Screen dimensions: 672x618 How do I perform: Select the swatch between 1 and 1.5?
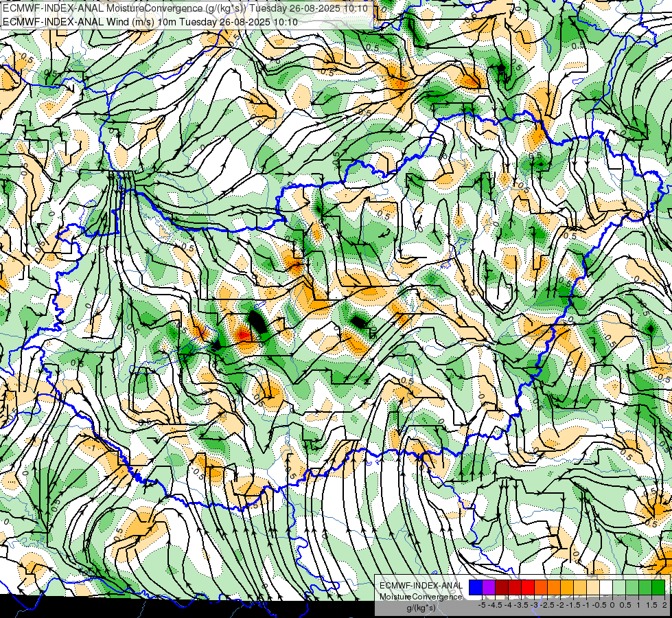[645, 588]
